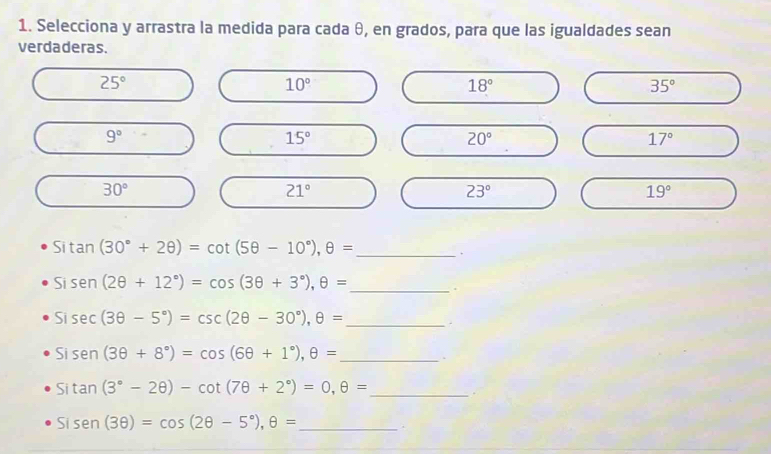Choose the 19° answer tile
The height and width of the screenshot is (454, 771).
[662, 187]
